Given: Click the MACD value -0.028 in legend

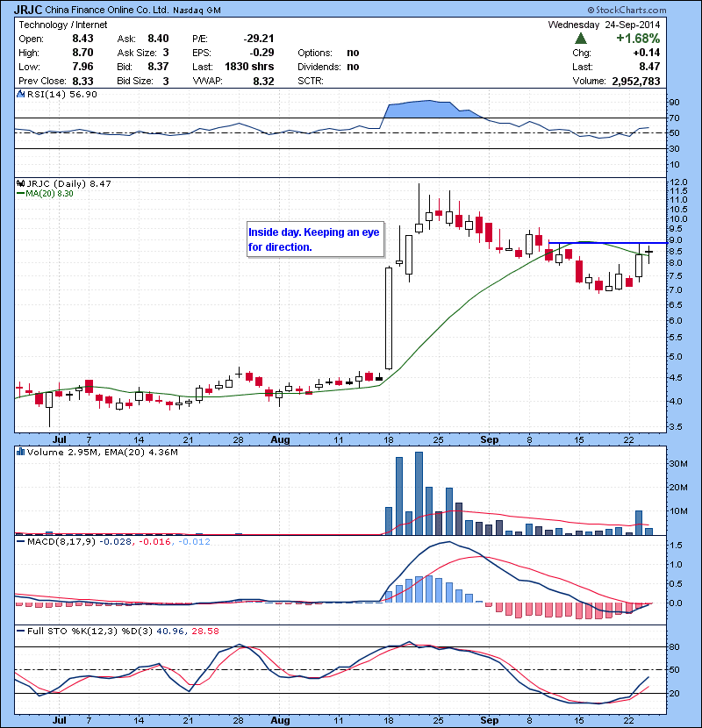Looking at the screenshot, I should [116, 541].
